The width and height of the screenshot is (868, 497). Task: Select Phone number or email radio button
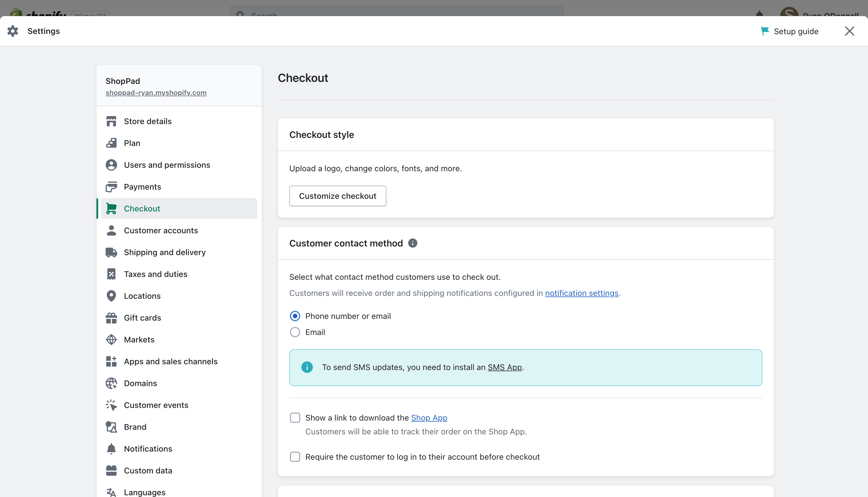295,316
